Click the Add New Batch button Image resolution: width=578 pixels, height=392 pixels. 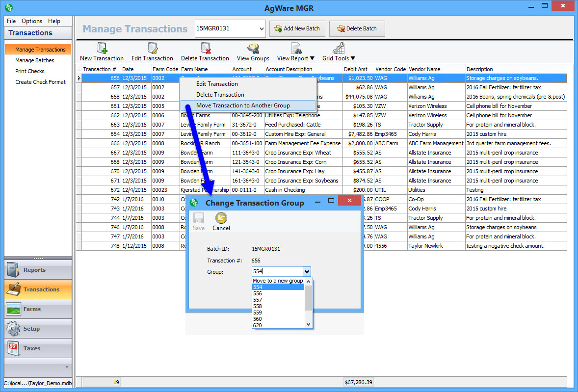297,28
